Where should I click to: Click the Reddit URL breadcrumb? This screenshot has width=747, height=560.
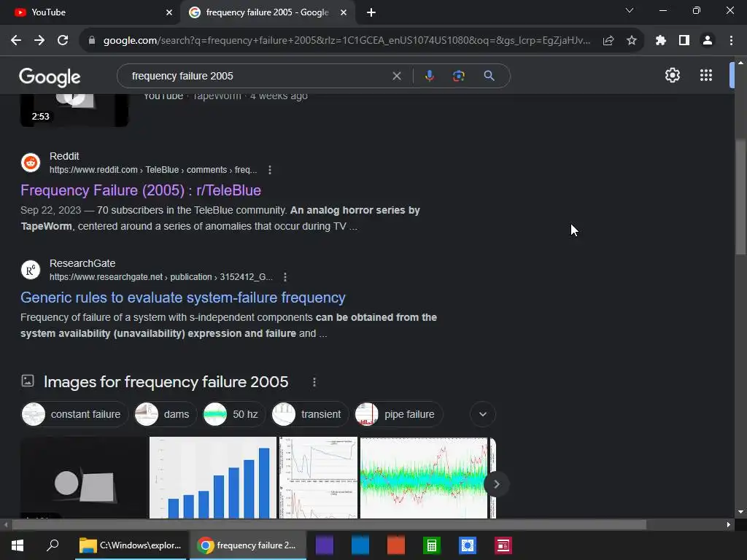coord(153,170)
